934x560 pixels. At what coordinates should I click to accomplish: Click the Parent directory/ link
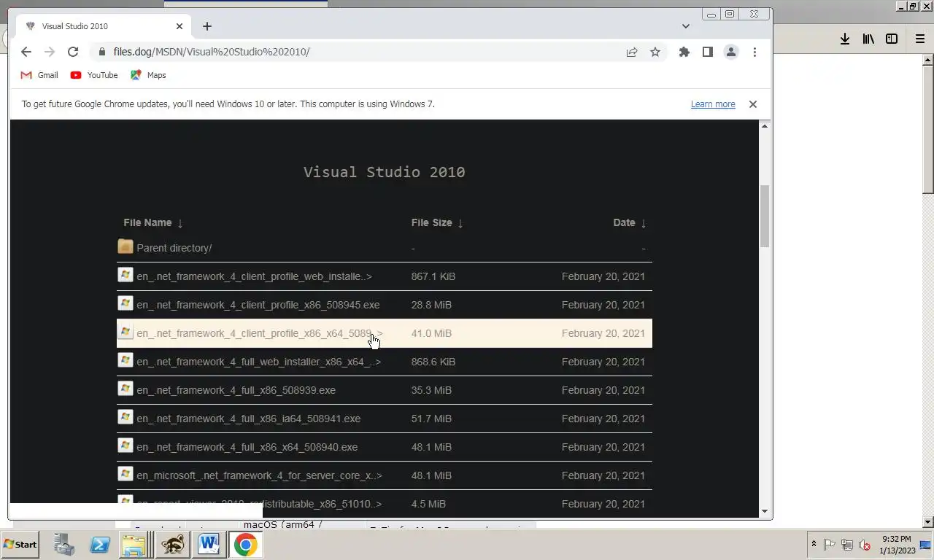click(x=174, y=248)
